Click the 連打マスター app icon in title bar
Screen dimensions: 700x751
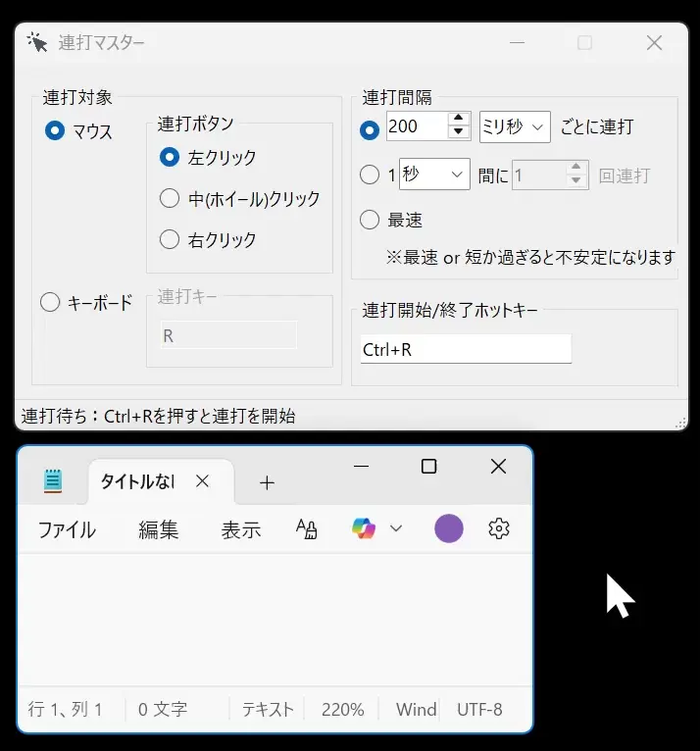(x=37, y=42)
